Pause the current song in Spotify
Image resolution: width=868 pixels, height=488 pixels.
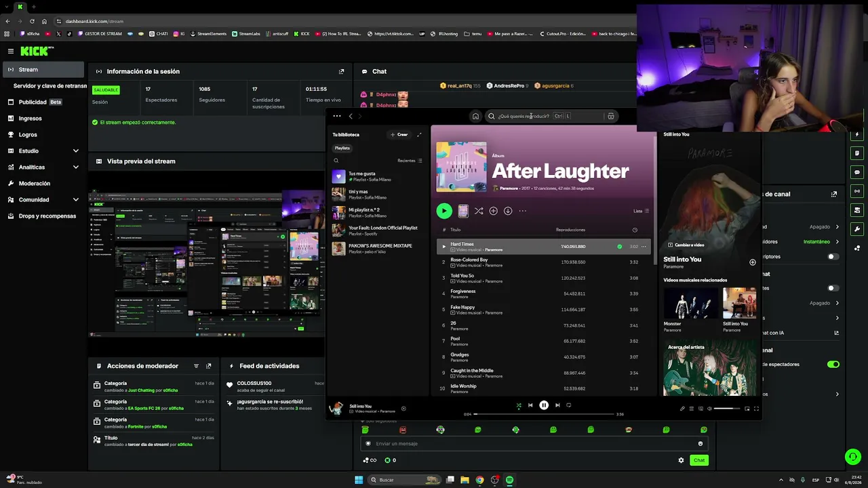(544, 405)
